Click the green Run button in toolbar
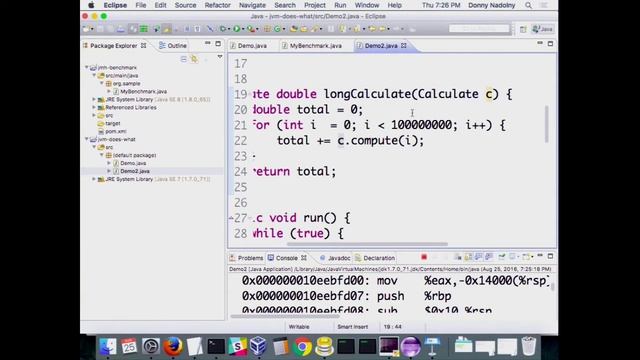The width and height of the screenshot is (640, 360). (x=236, y=29)
